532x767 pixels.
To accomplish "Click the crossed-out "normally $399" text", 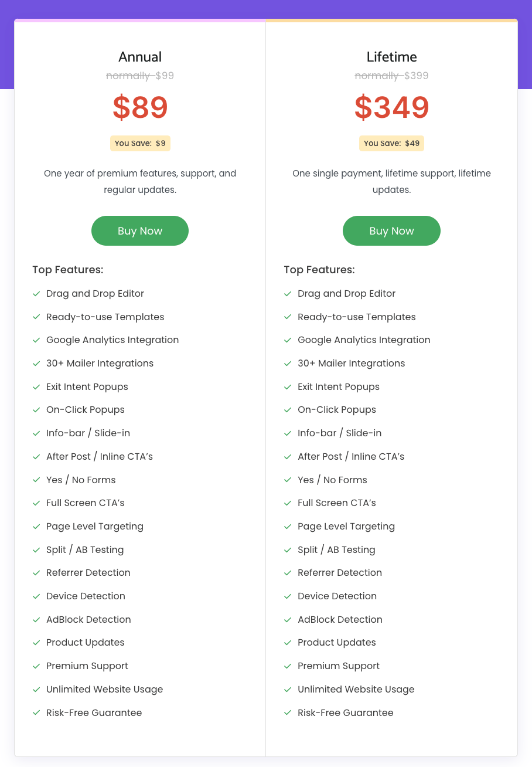I will tap(391, 76).
